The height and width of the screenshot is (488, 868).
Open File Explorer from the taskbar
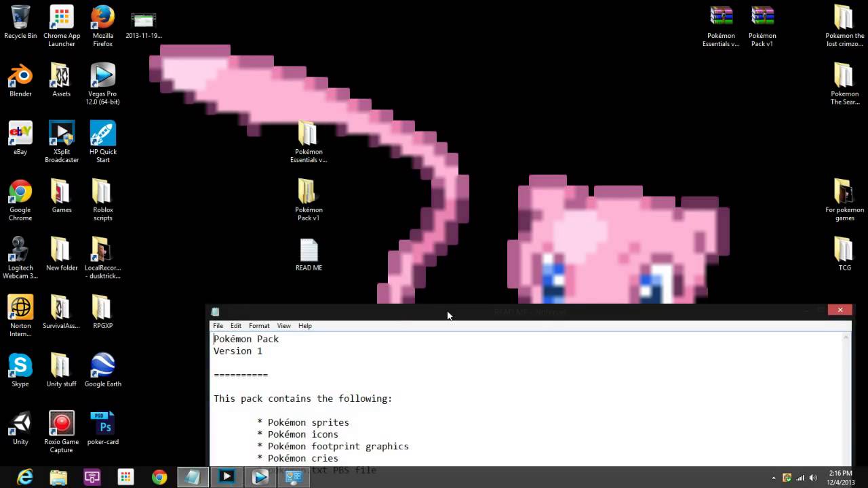point(58,477)
